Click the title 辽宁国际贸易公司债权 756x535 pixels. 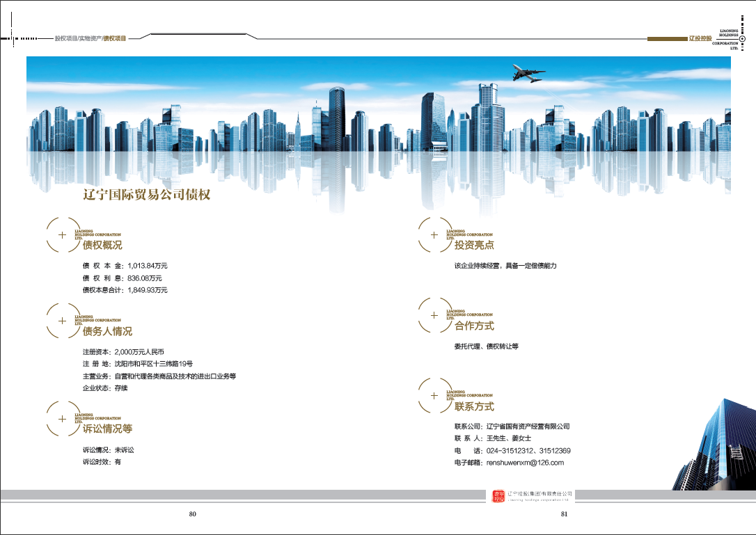147,195
